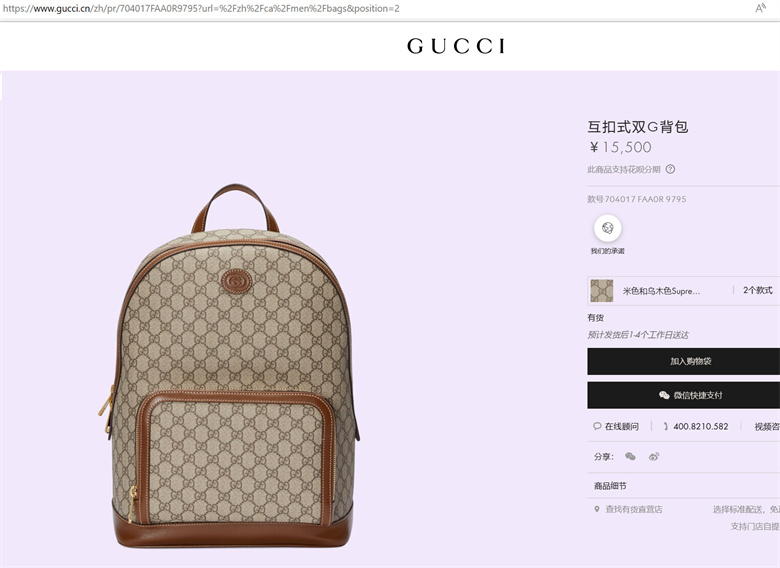Click the 微信快捷支付 WeChat pay button
The width and height of the screenshot is (780, 568).
click(683, 395)
